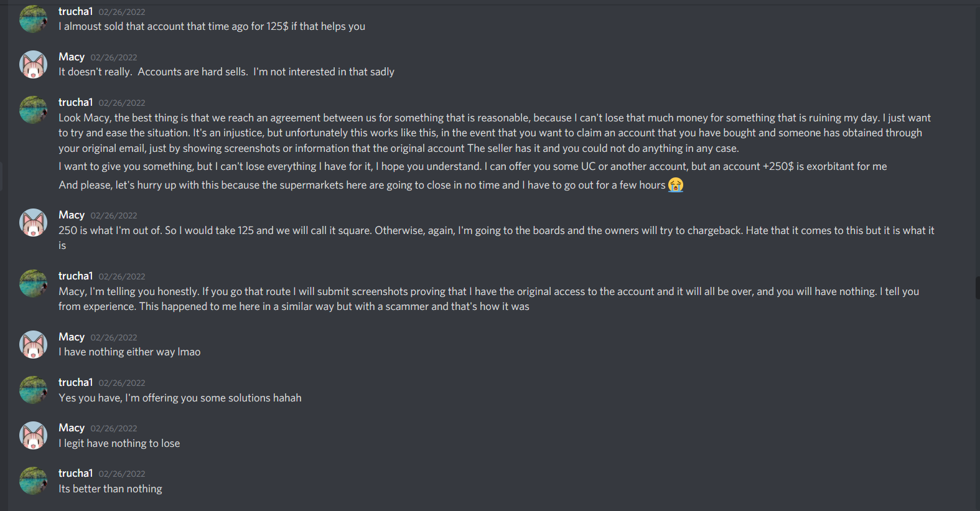
Task: Open trucha1 username above "Its better than nothing"
Action: click(75, 473)
